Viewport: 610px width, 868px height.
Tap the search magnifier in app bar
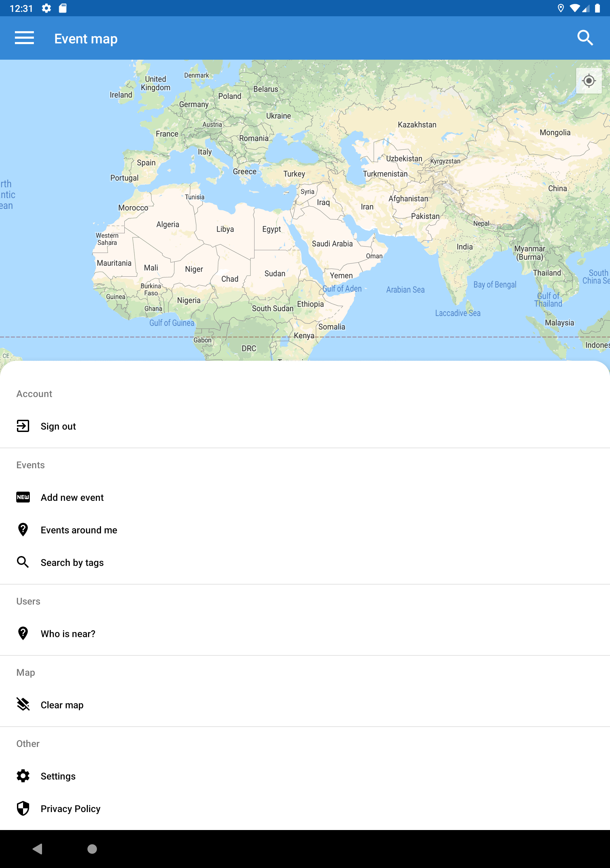(x=585, y=38)
